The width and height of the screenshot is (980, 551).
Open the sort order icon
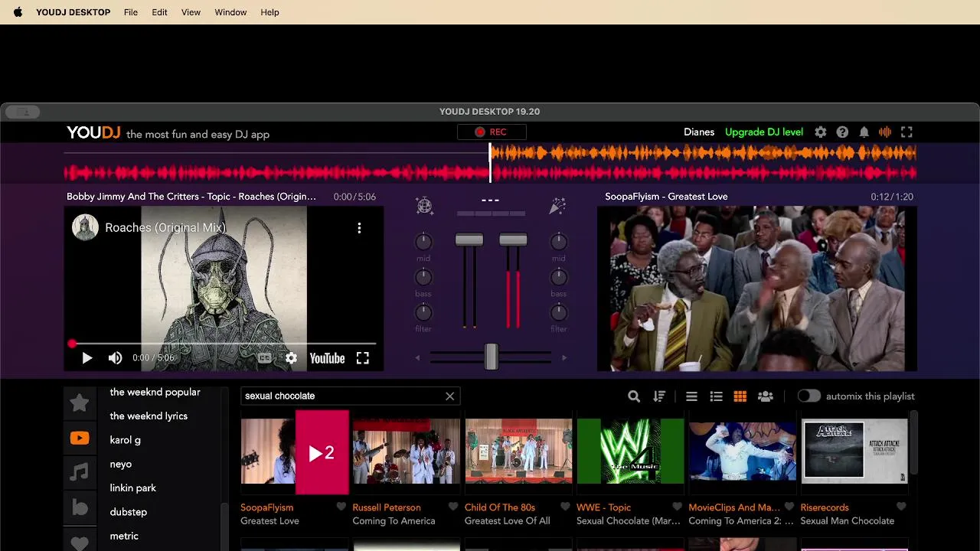click(x=659, y=396)
